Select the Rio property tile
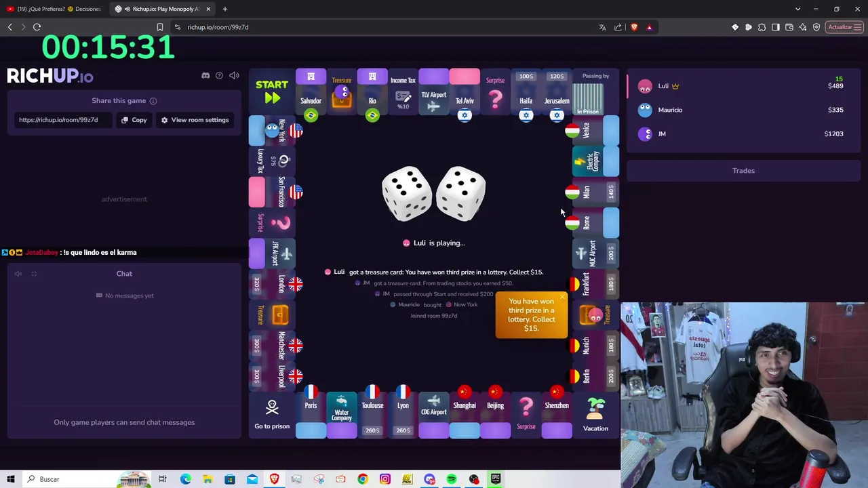The image size is (868, 488). point(372,92)
